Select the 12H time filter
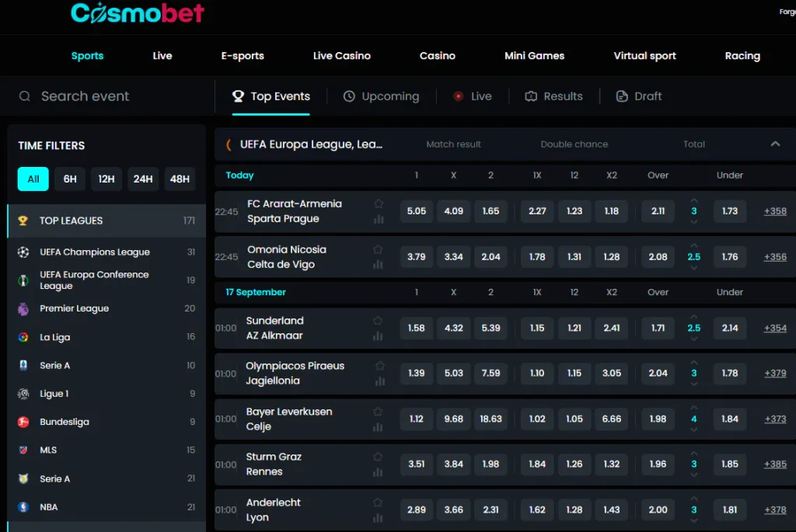This screenshot has height=532, width=796. pos(106,179)
